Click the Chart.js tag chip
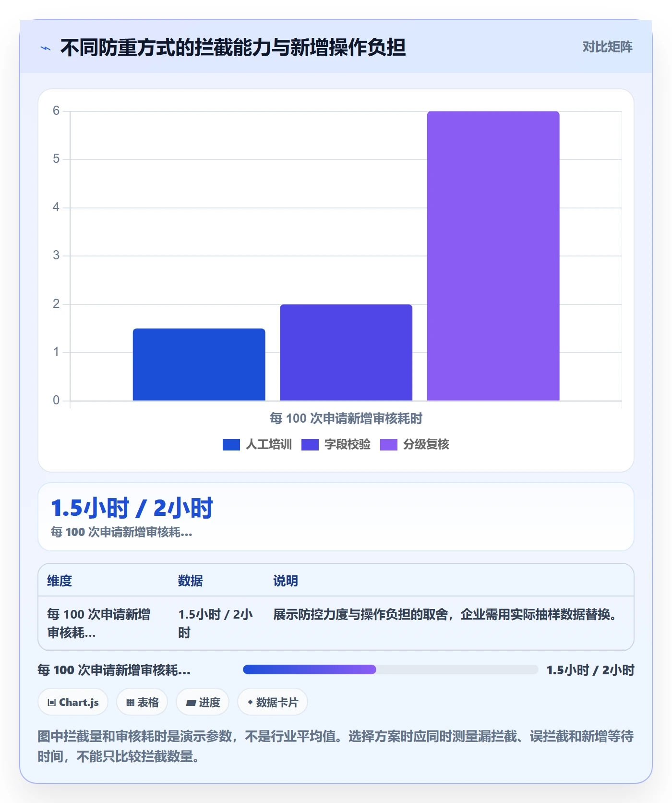 click(73, 702)
